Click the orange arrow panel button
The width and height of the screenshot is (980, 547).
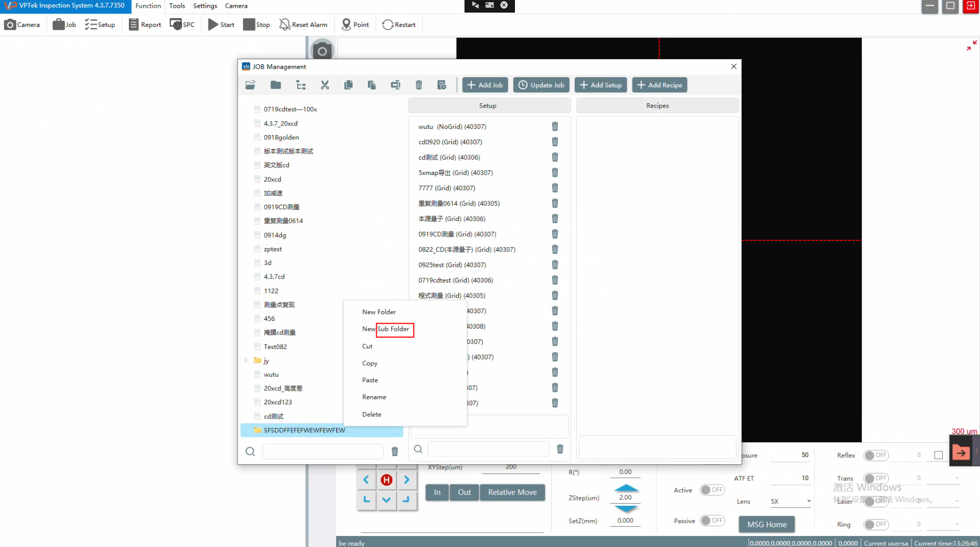[x=960, y=453]
